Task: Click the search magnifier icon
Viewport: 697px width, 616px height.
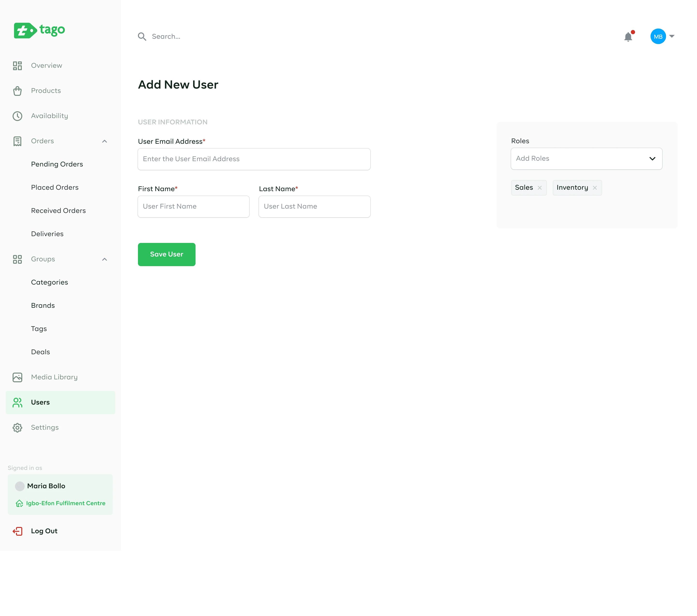Action: (x=142, y=37)
